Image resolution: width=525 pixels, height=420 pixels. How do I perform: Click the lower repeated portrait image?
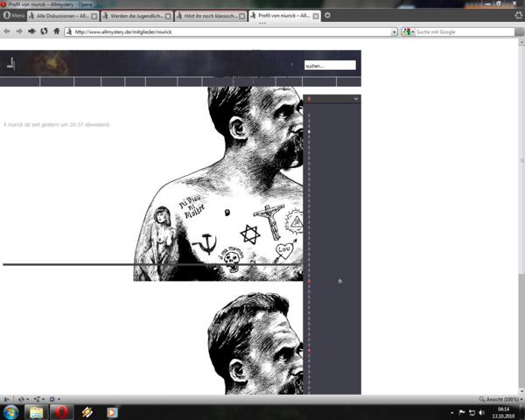(255, 343)
